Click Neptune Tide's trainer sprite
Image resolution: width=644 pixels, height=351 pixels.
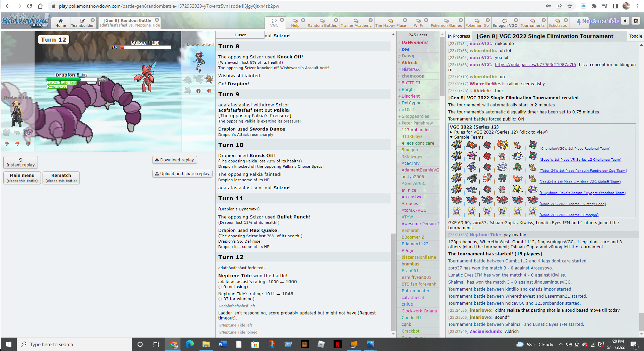click(16, 113)
